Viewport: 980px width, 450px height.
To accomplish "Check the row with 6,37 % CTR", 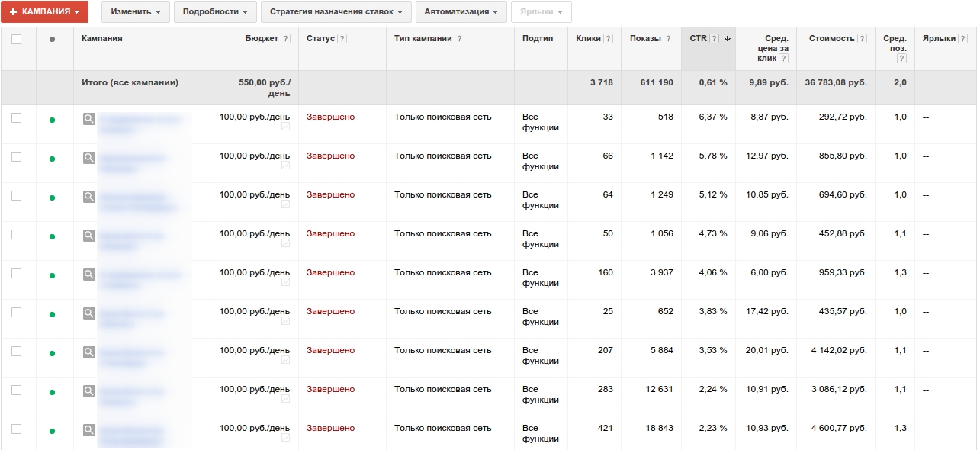I will click(x=17, y=117).
